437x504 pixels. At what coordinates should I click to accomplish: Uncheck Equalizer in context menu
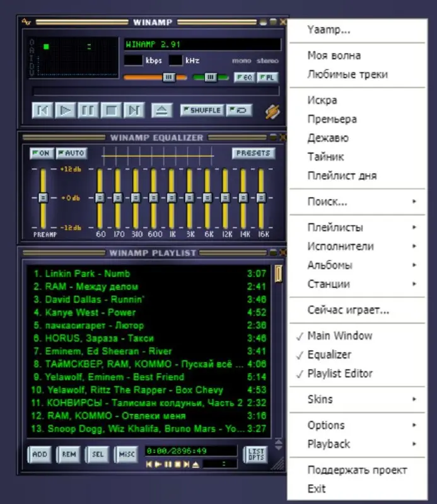(x=357, y=355)
